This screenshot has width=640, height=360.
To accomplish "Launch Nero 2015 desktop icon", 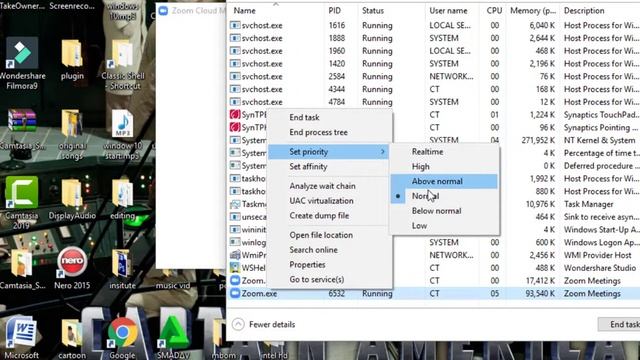I will [x=72, y=262].
